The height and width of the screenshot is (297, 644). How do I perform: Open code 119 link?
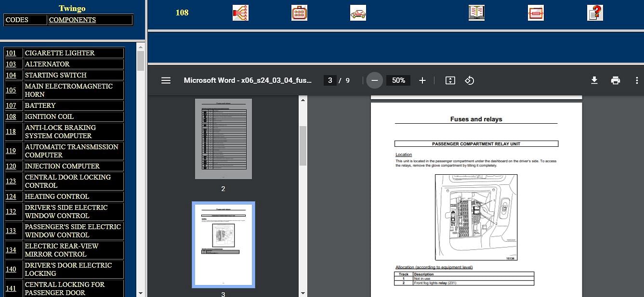[11, 151]
